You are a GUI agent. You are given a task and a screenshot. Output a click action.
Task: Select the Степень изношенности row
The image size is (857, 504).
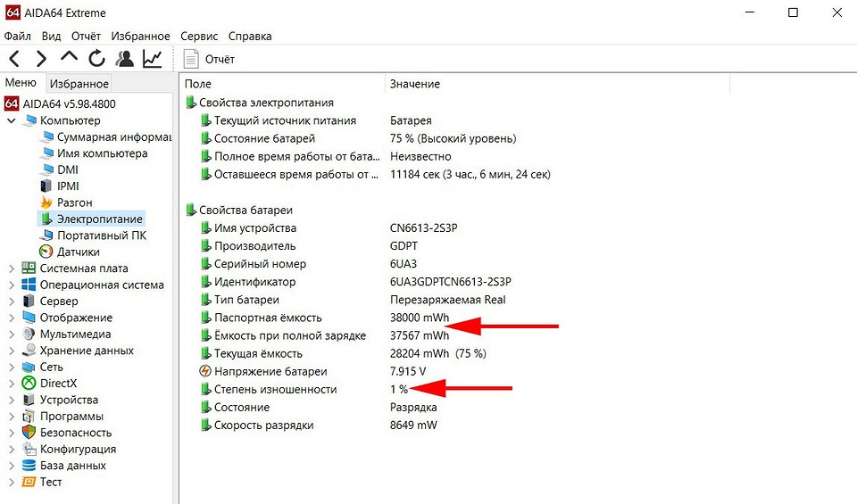(275, 389)
